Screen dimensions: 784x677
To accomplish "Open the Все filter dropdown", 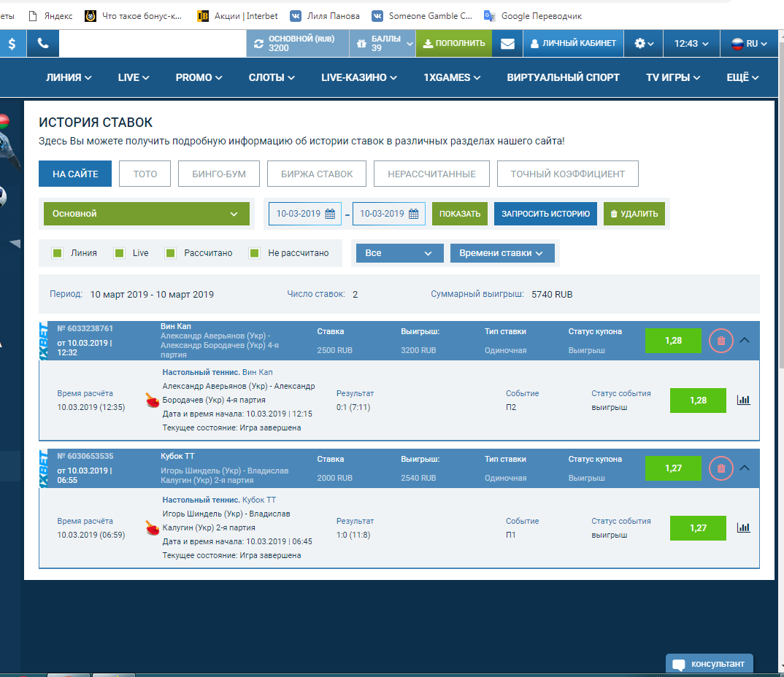I will coord(399,253).
